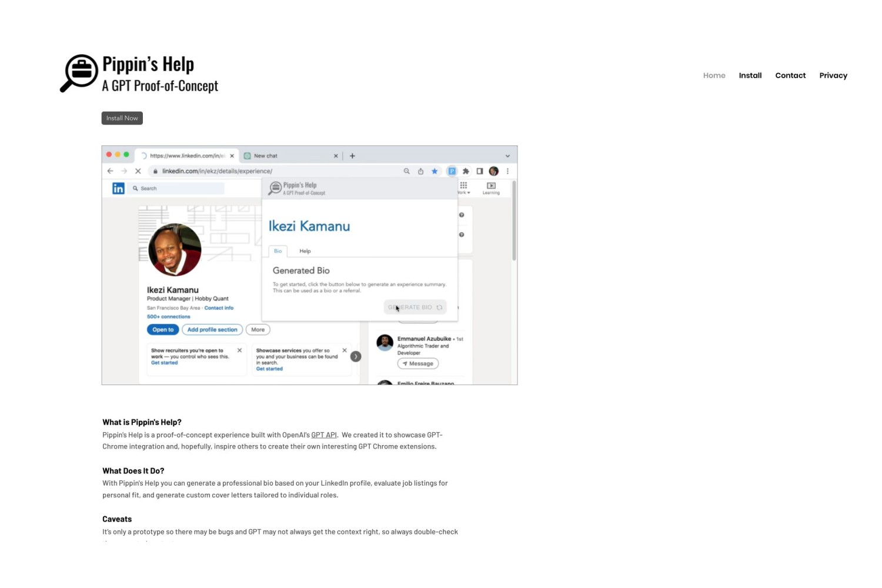Click the Chrome profile avatar icon
The image size is (882, 588).
click(x=494, y=171)
